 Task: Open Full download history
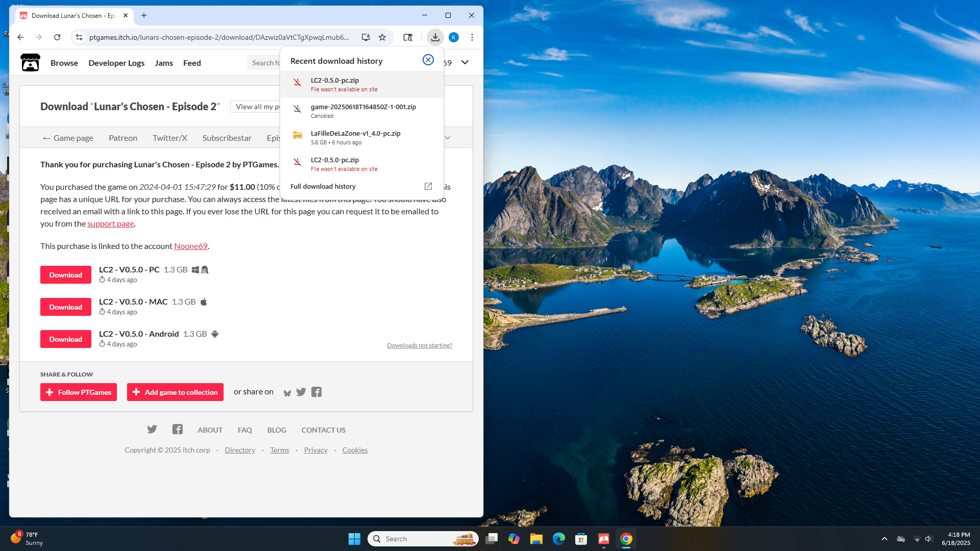click(x=323, y=186)
